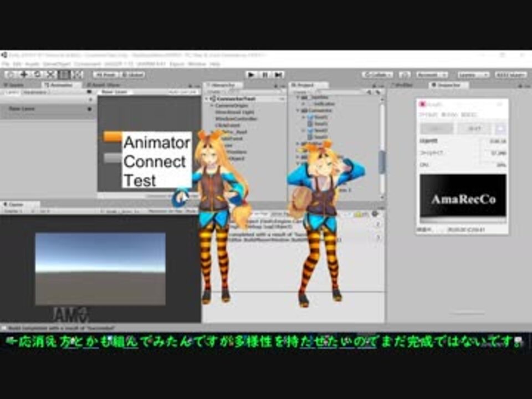Select the orange default state node

112,137
